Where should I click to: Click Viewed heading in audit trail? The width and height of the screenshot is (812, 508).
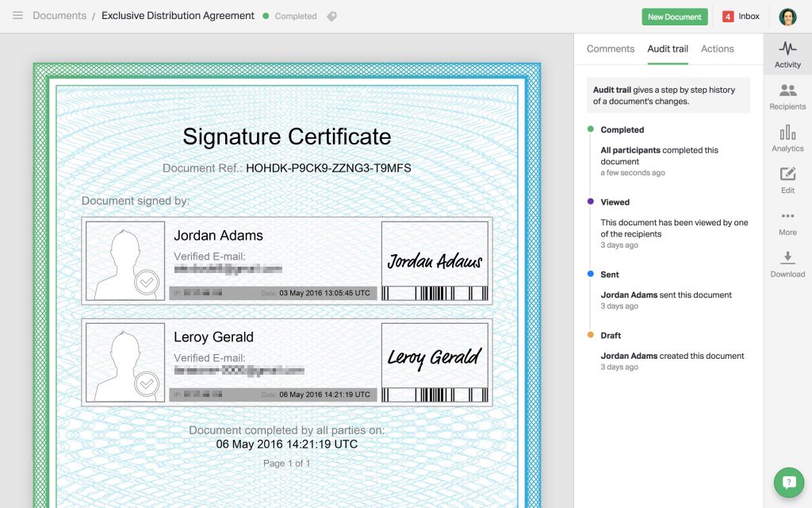(615, 202)
